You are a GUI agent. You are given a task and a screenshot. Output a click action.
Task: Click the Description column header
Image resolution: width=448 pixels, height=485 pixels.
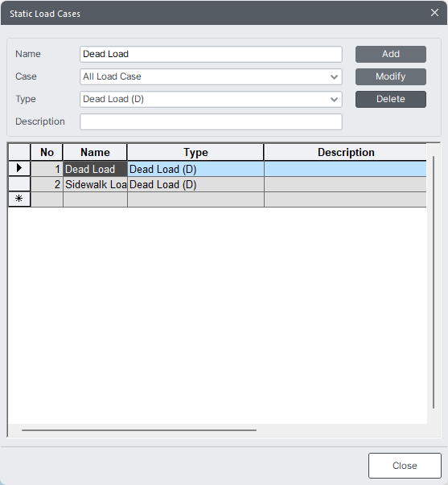click(x=345, y=152)
